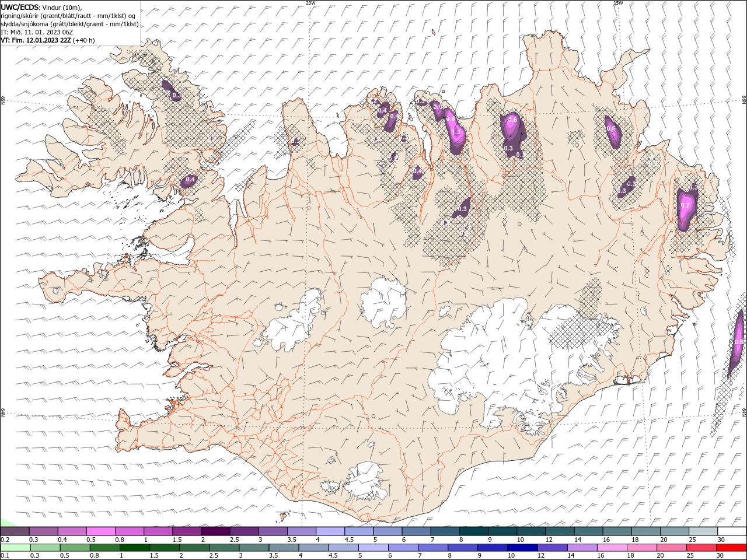Click the '0.2' value in top legend row

pos(5,540)
